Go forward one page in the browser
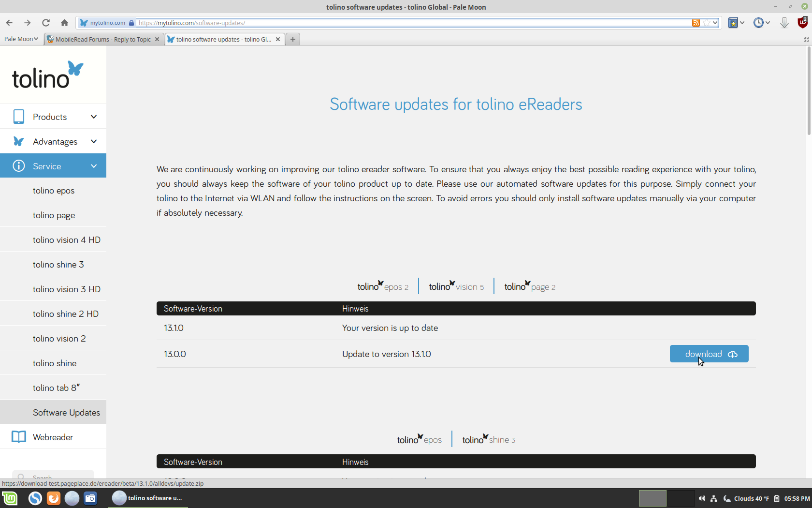812x508 pixels. point(28,23)
